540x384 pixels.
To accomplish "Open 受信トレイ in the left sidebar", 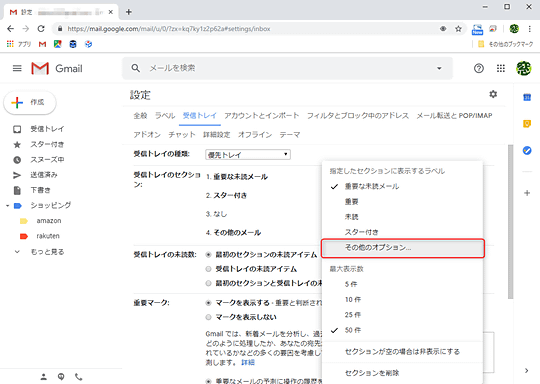I will tap(47, 129).
